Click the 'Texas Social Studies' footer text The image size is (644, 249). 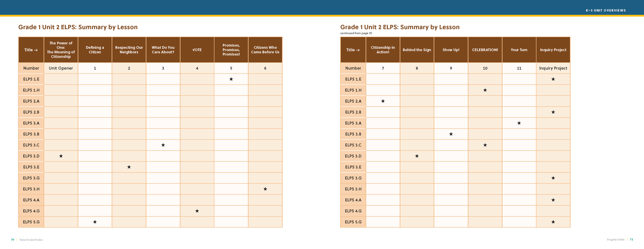pos(31,240)
